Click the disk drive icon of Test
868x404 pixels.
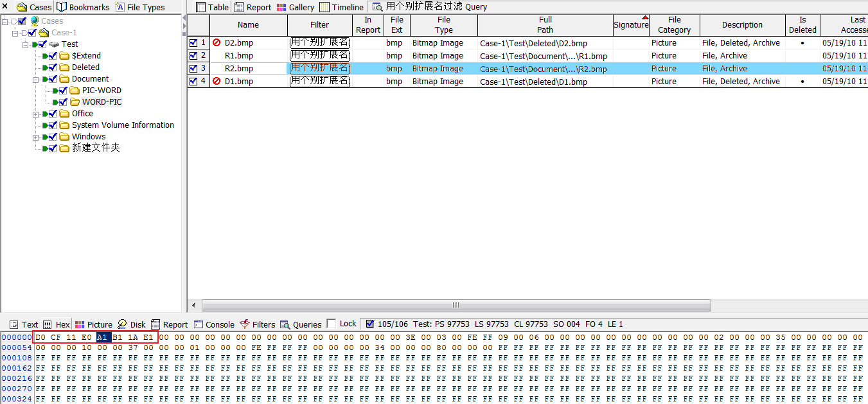tap(54, 44)
